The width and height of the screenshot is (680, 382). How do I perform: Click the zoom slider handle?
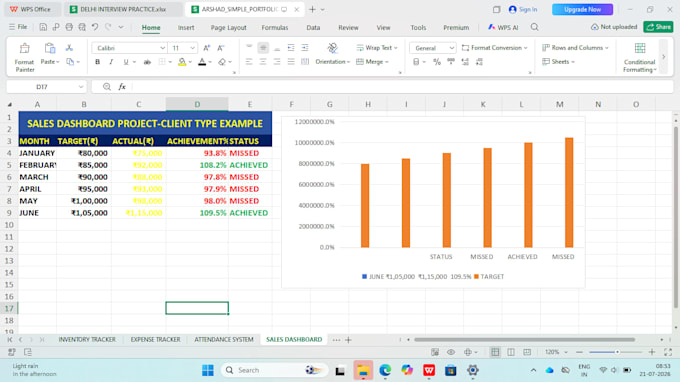[617, 352]
